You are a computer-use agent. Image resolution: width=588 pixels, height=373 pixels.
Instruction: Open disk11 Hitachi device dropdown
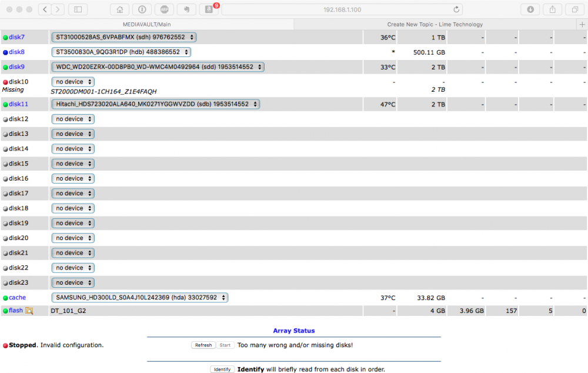pos(156,104)
